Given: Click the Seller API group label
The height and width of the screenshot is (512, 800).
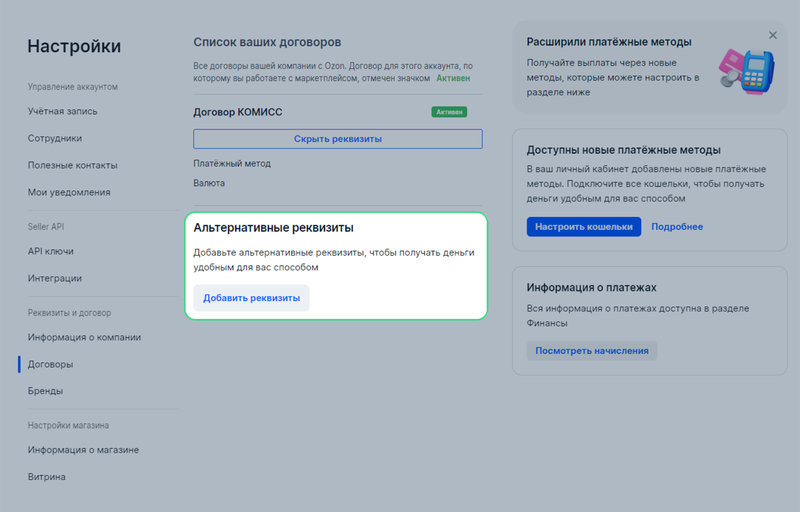Looking at the screenshot, I should click(46, 226).
